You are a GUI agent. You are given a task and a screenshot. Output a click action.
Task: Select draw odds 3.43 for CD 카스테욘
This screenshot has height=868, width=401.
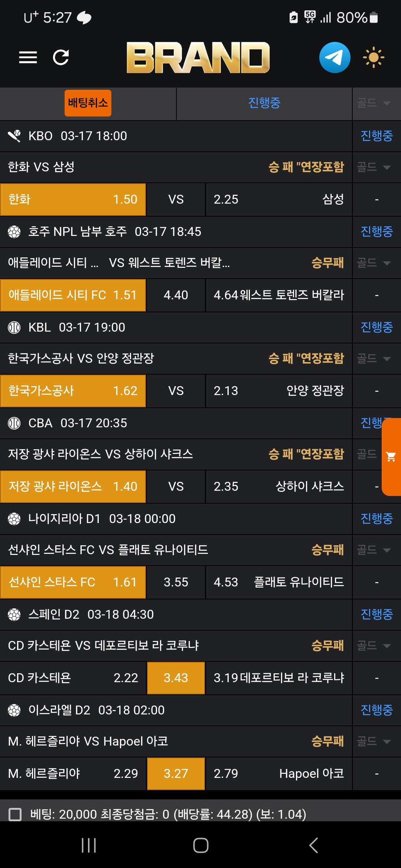click(x=176, y=678)
